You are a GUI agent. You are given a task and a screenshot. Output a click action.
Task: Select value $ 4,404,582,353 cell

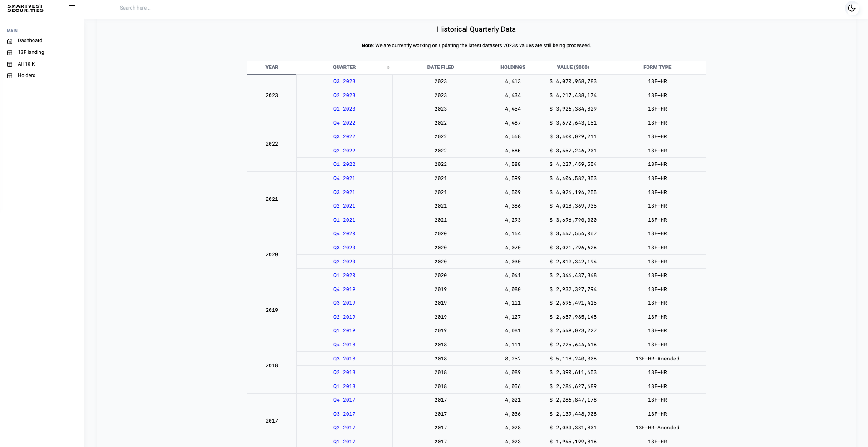573,179
